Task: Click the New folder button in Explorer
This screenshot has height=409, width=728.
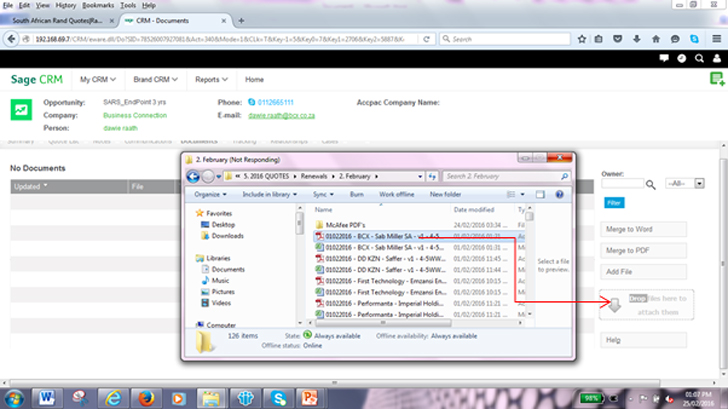Action: (445, 194)
